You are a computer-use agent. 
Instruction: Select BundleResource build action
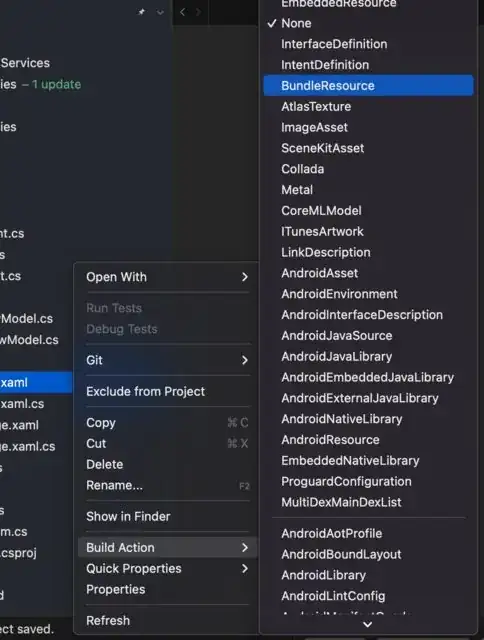click(x=368, y=86)
